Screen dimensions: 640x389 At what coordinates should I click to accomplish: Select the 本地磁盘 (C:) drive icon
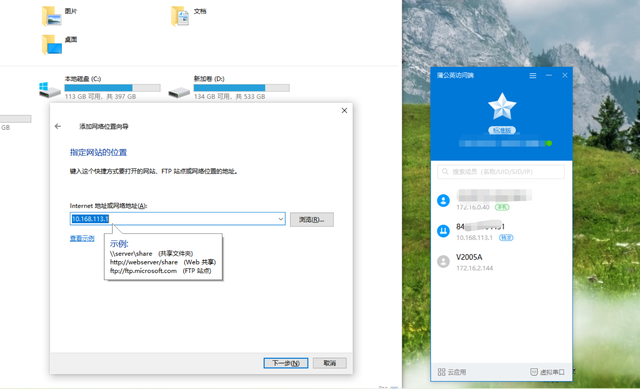coord(50,90)
